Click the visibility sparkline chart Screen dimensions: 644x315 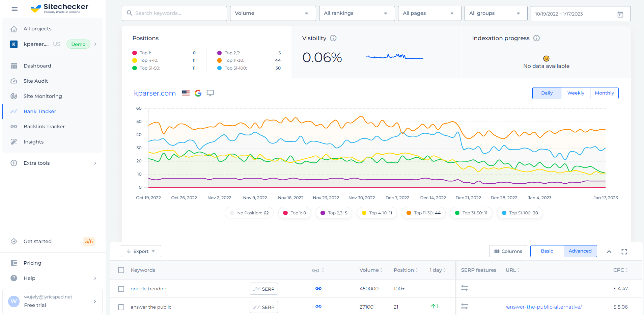[394, 56]
